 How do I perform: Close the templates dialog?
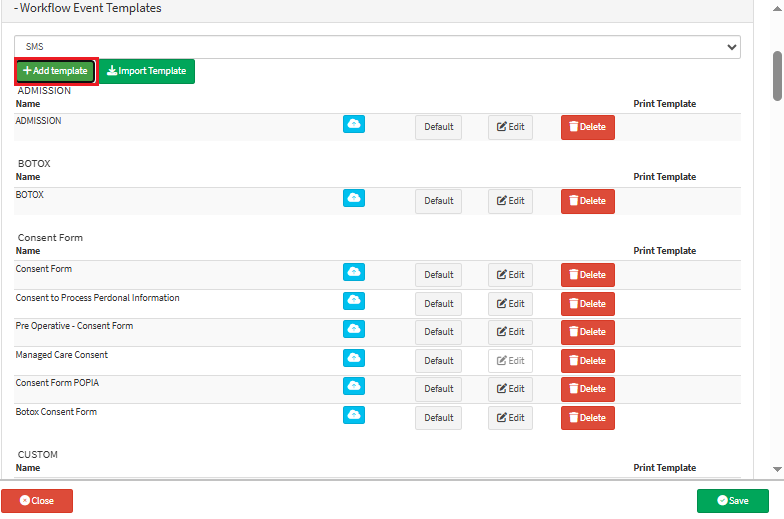[37, 501]
